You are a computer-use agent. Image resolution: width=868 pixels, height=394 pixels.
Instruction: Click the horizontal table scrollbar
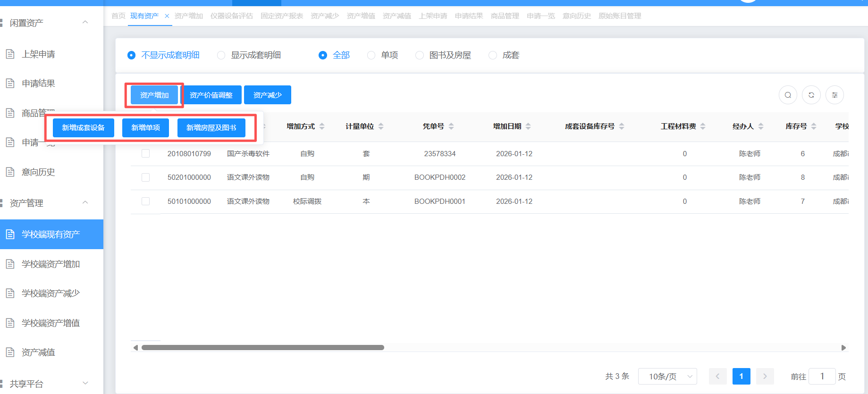pyautogui.click(x=262, y=348)
